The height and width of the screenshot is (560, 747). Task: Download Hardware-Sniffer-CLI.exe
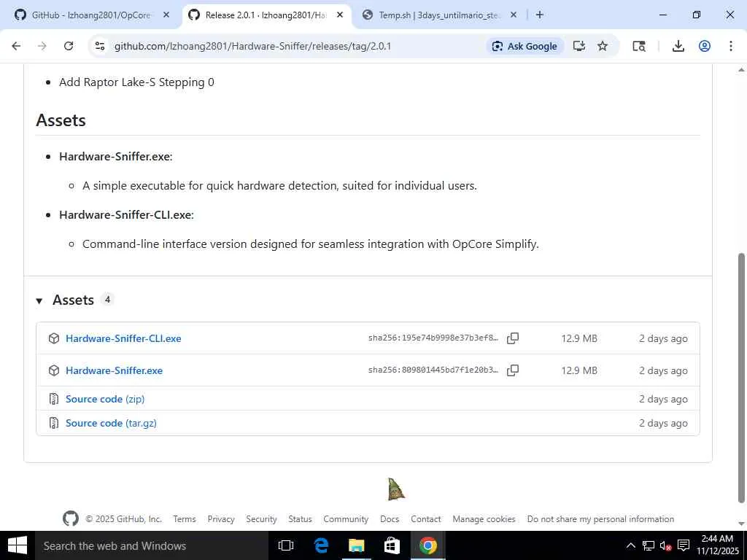[x=123, y=338]
